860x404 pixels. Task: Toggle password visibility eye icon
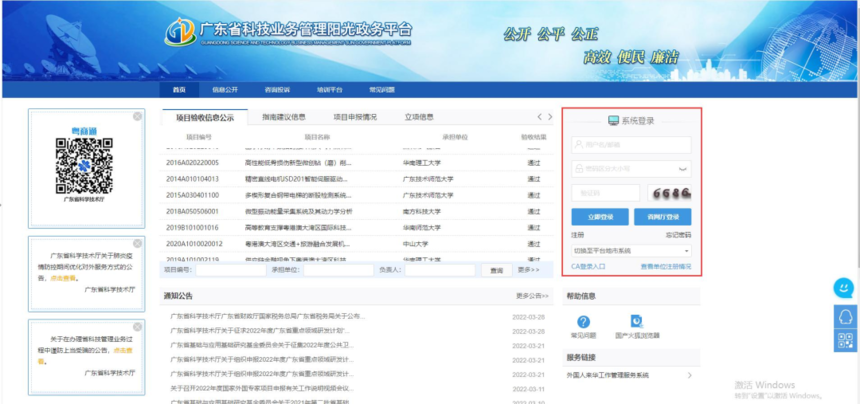[x=683, y=169]
